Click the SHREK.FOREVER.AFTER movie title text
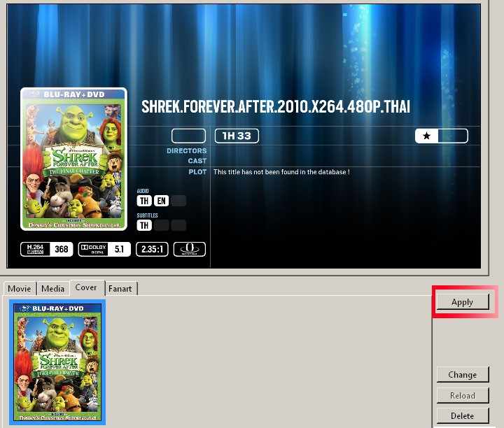This screenshot has width=504, height=428. pos(276,106)
